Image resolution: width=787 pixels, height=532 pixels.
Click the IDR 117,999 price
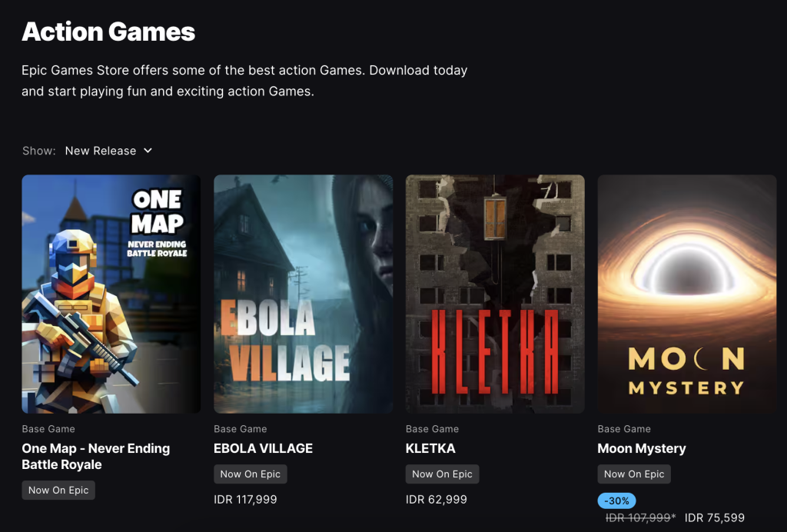coord(245,500)
